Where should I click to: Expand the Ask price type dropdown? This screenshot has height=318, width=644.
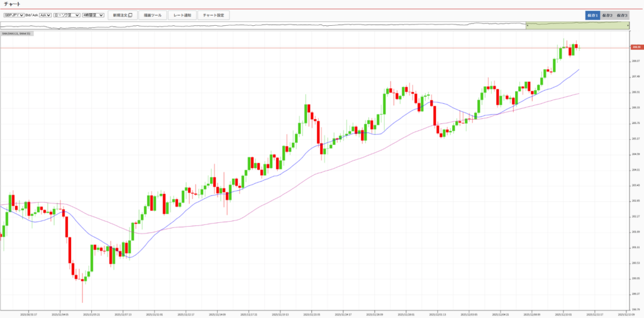(x=45, y=14)
